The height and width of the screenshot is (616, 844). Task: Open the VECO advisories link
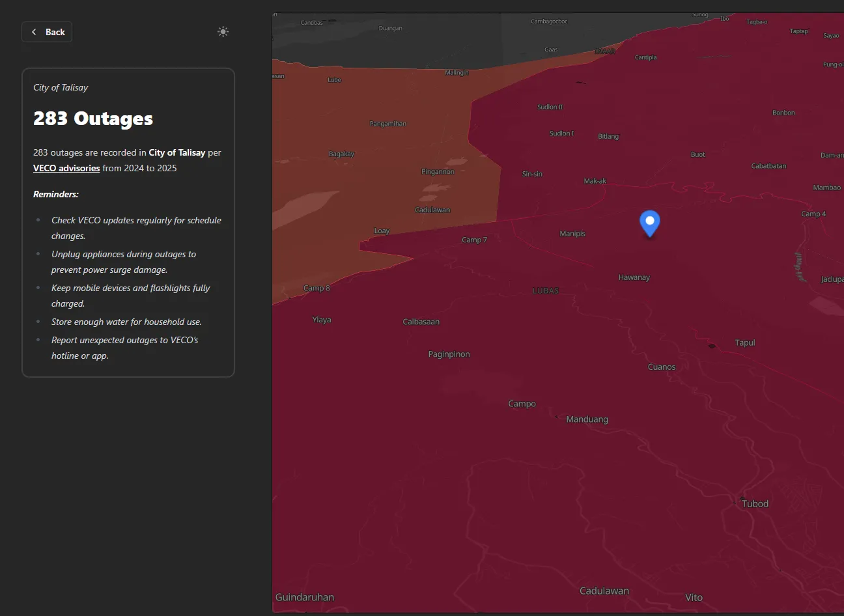pyautogui.click(x=66, y=168)
